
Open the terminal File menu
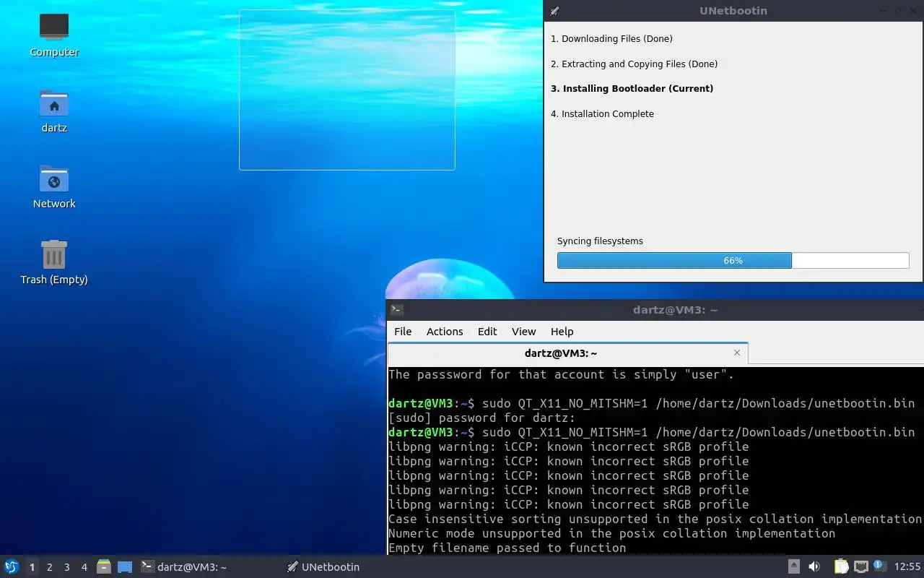pyautogui.click(x=403, y=332)
